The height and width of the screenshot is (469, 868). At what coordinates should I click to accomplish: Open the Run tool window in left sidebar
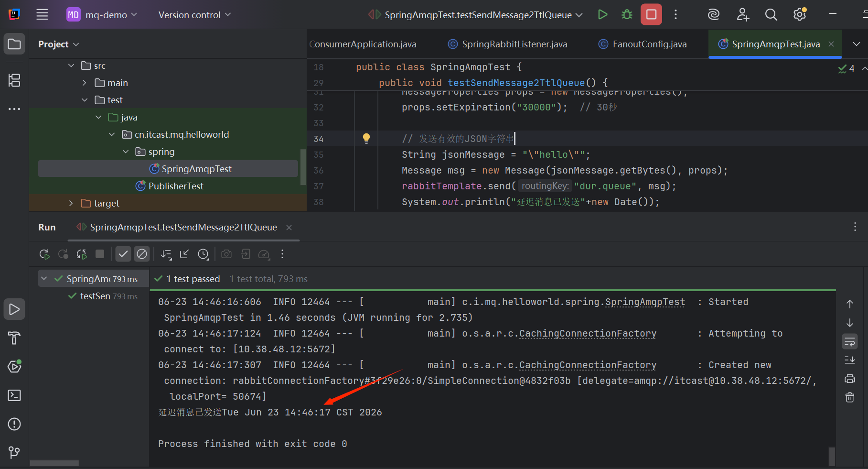pyautogui.click(x=14, y=309)
